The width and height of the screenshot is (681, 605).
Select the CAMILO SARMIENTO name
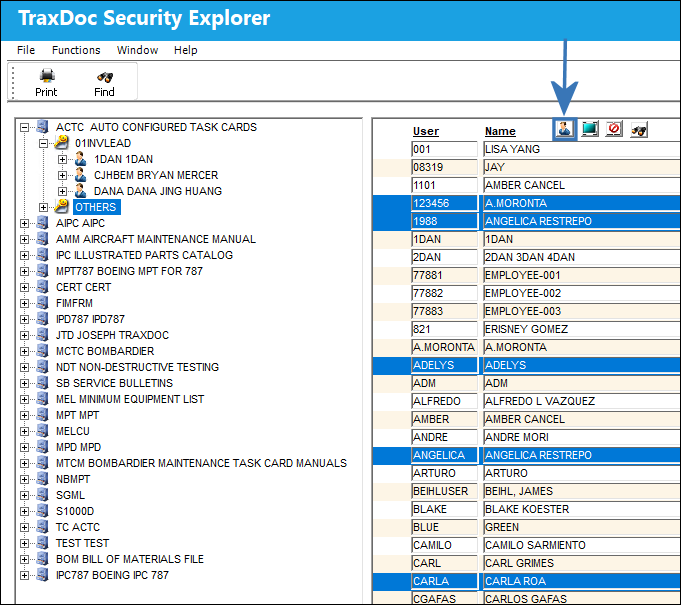[x=582, y=545]
